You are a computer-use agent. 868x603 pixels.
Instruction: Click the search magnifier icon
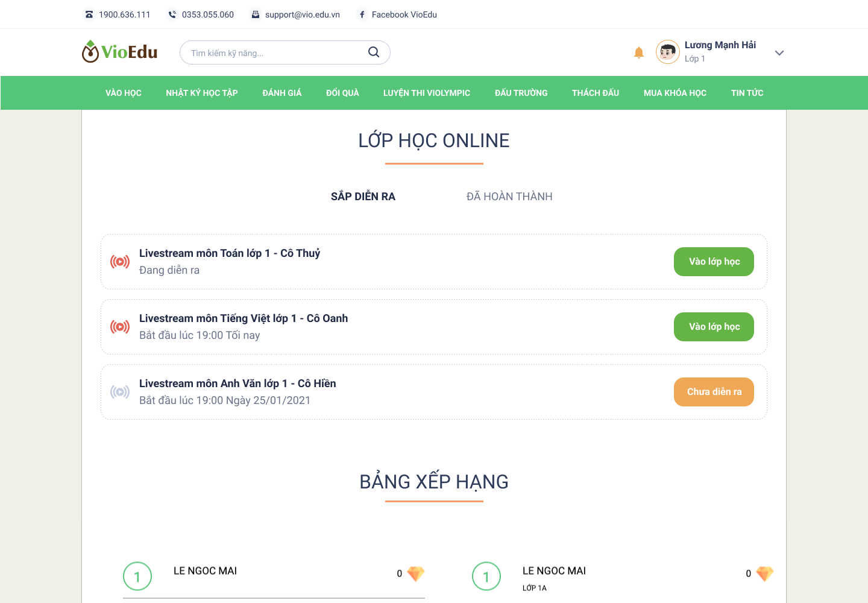373,52
